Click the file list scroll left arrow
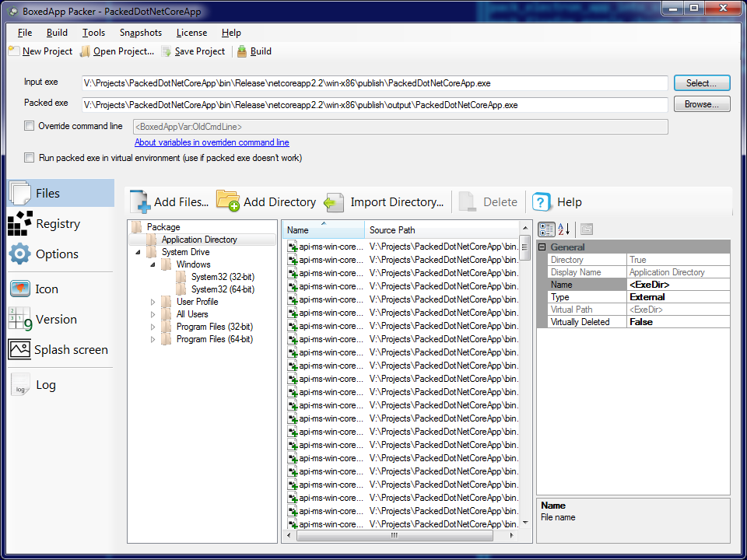The height and width of the screenshot is (560, 747). tap(289, 535)
